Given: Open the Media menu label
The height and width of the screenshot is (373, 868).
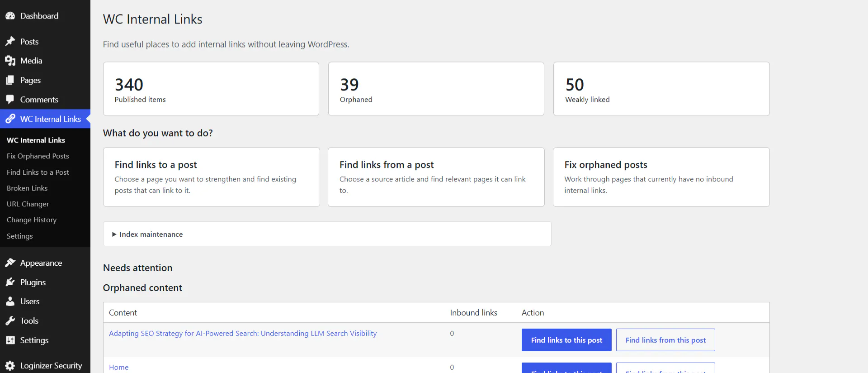Looking at the screenshot, I should pyautogui.click(x=31, y=61).
